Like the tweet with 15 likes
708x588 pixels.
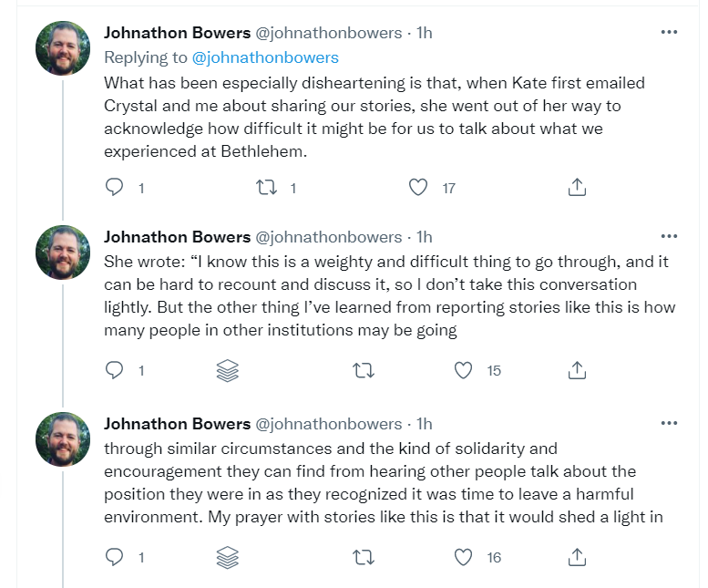point(464,371)
